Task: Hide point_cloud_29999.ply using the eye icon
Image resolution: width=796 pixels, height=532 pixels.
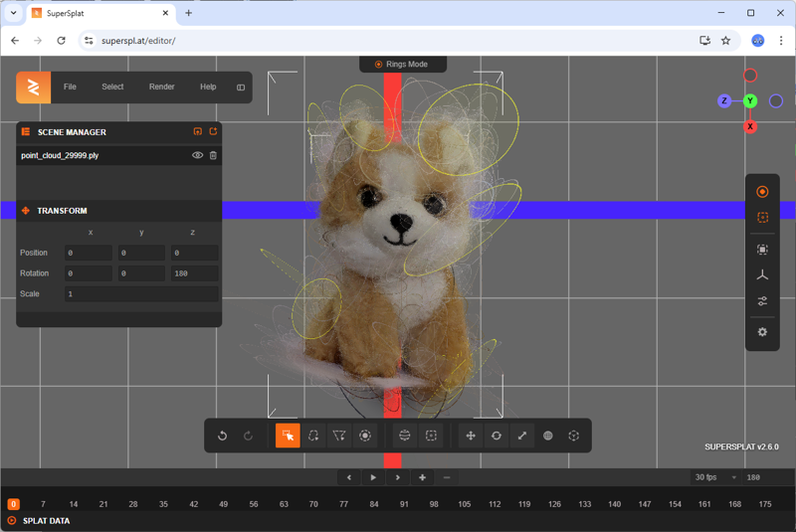Action: pyautogui.click(x=197, y=155)
